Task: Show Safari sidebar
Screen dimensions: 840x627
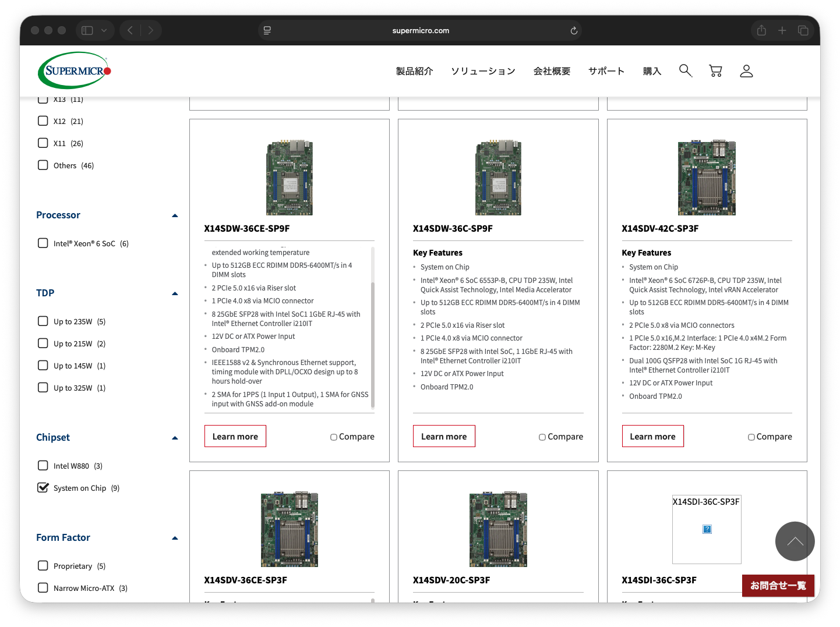Action: click(x=87, y=31)
